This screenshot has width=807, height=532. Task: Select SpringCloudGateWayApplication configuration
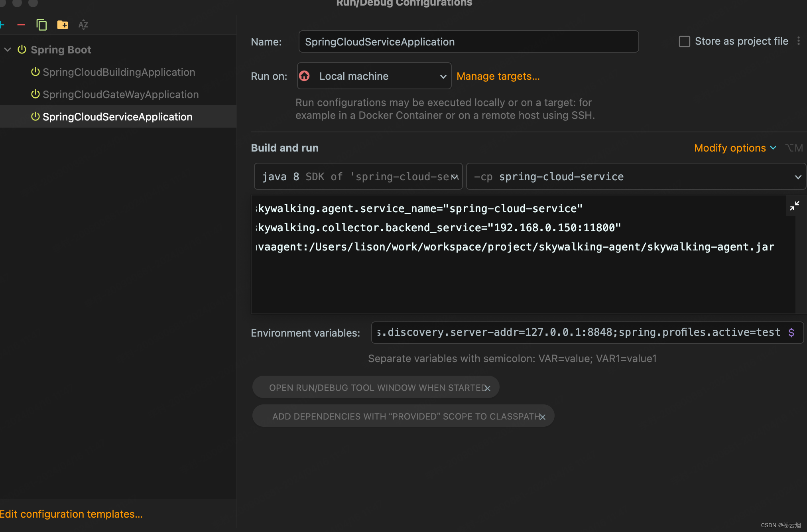(120, 95)
